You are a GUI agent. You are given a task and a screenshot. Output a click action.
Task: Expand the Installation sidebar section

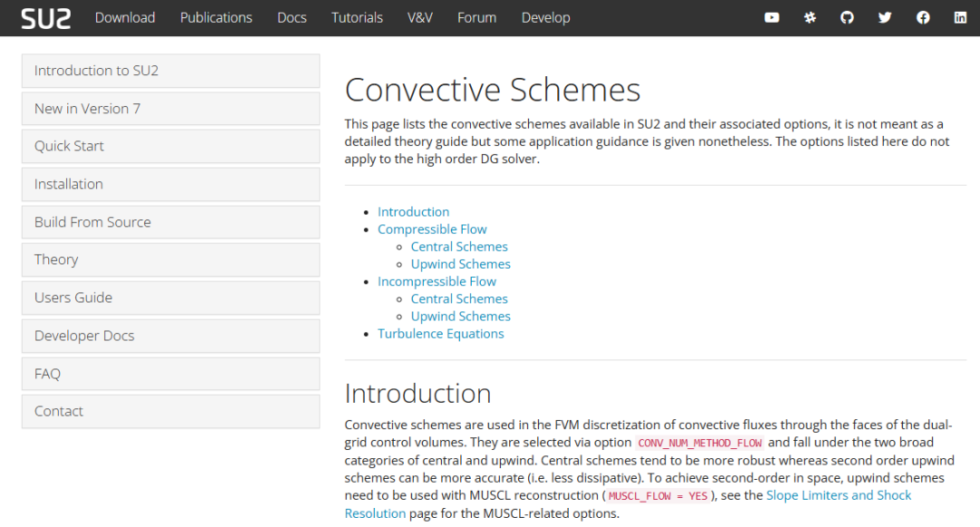point(171,184)
